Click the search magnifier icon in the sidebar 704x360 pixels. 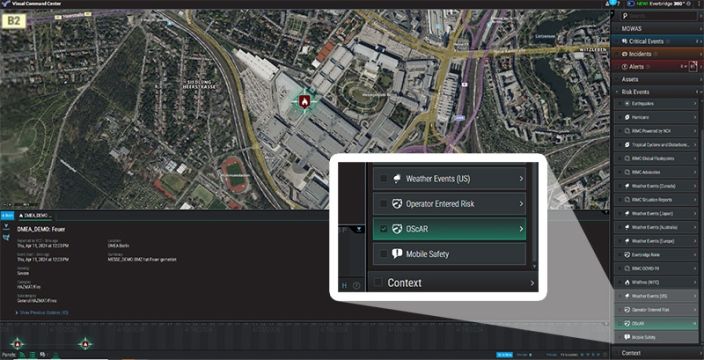coord(625,16)
